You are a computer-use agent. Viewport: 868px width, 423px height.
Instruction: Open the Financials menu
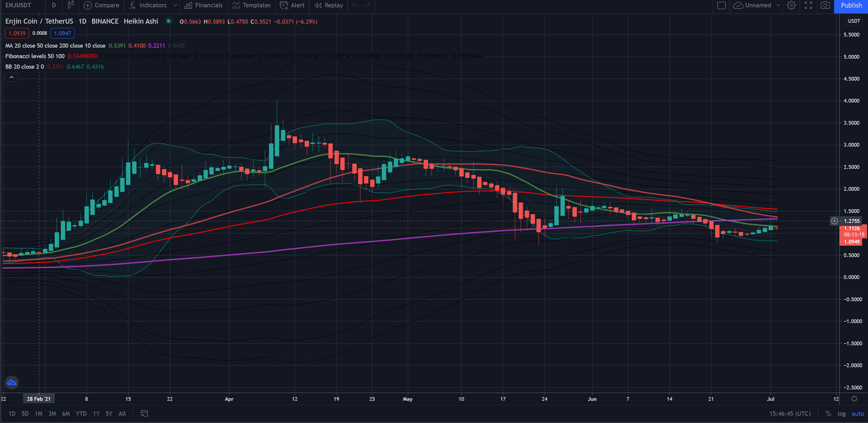[203, 5]
